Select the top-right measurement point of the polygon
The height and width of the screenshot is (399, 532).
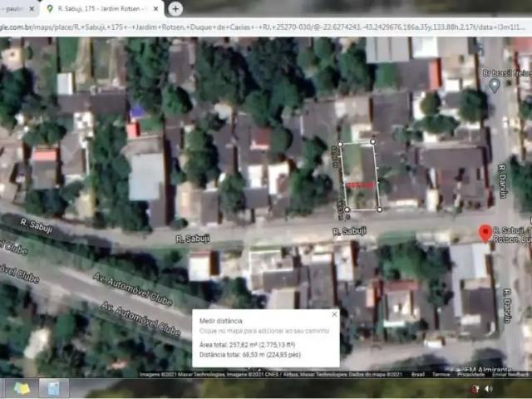373,141
